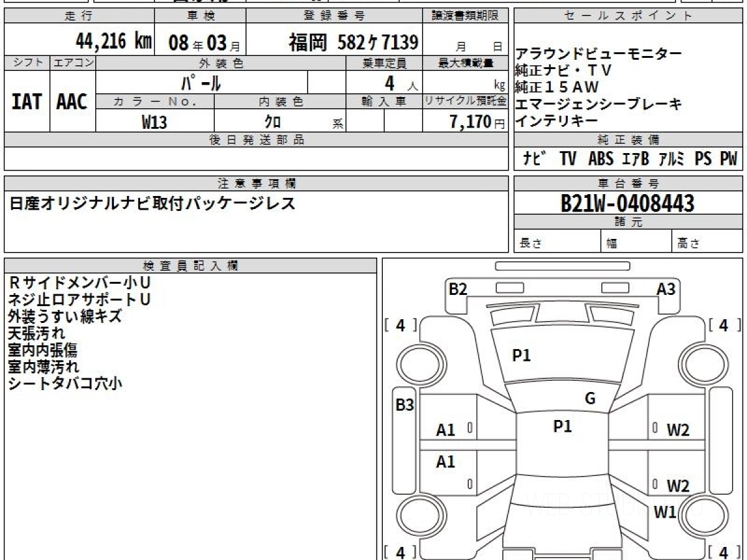
Task: Select the IAT shift value
Action: coord(27,102)
